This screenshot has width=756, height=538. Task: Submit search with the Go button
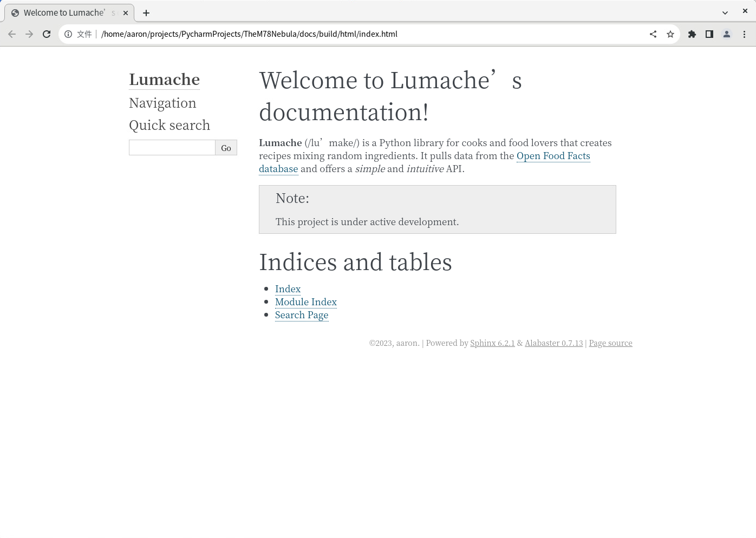[x=226, y=148]
